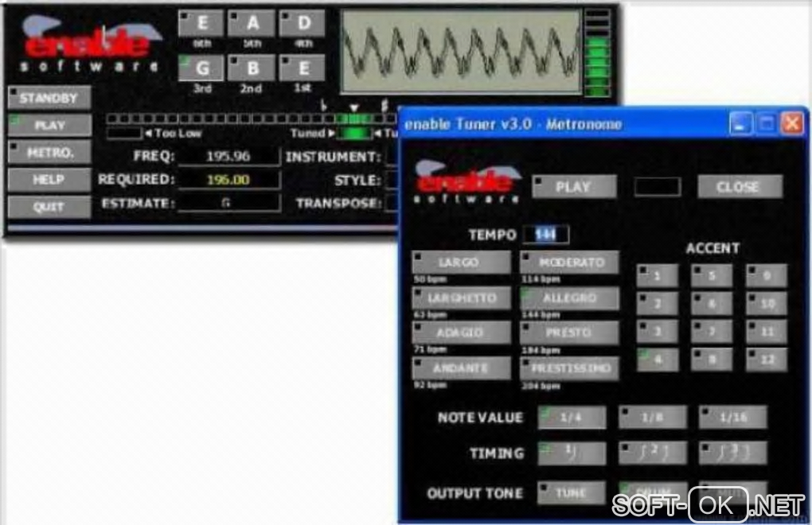Select the triplet timing icon

pos(732,453)
